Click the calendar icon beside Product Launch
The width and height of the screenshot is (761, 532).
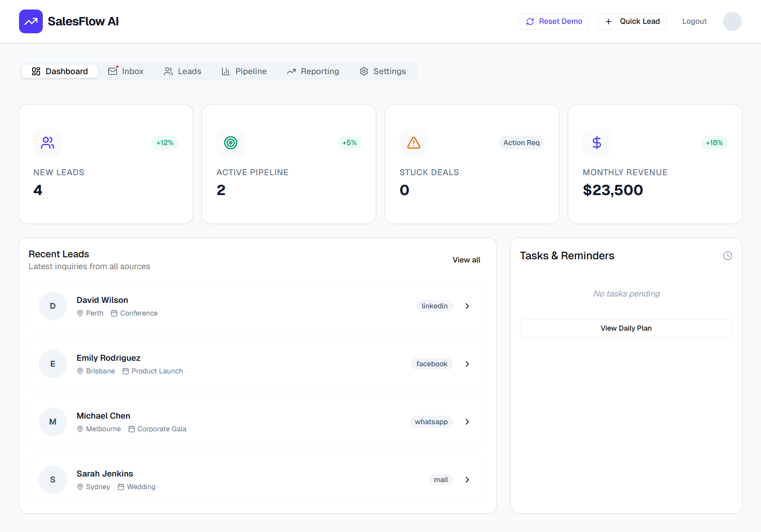126,371
